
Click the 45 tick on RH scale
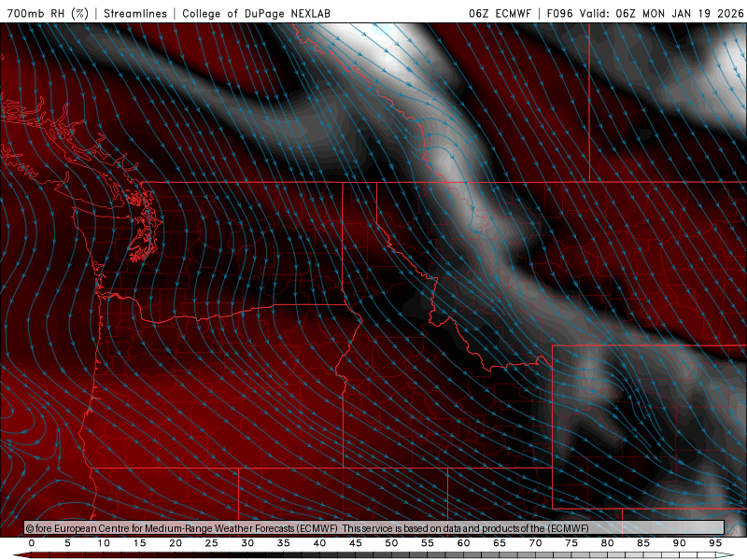[x=356, y=543]
